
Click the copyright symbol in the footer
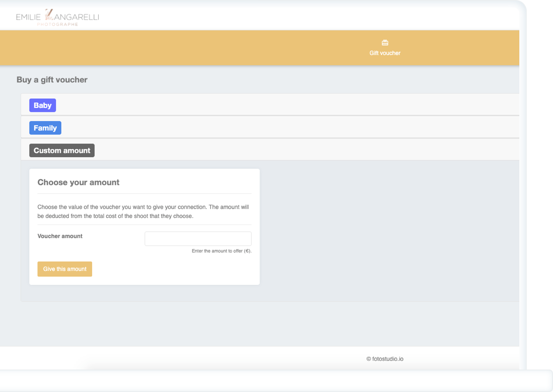(369, 359)
